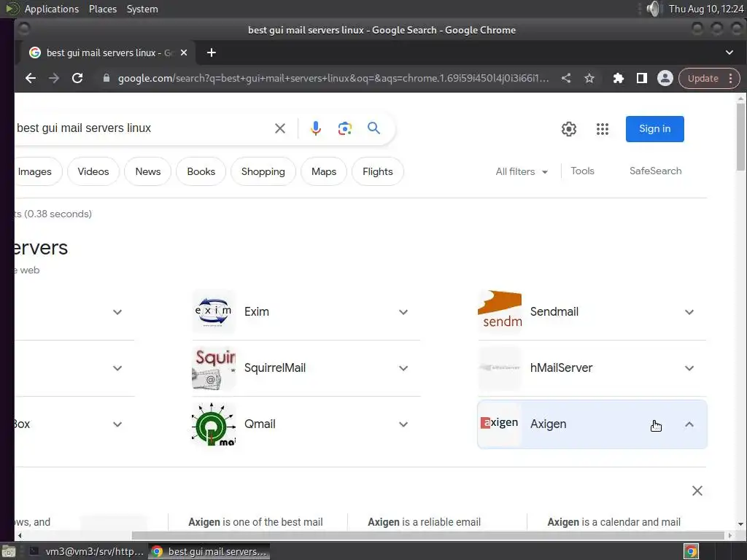Open the All filters dropdown
The image size is (747, 560).
522,171
